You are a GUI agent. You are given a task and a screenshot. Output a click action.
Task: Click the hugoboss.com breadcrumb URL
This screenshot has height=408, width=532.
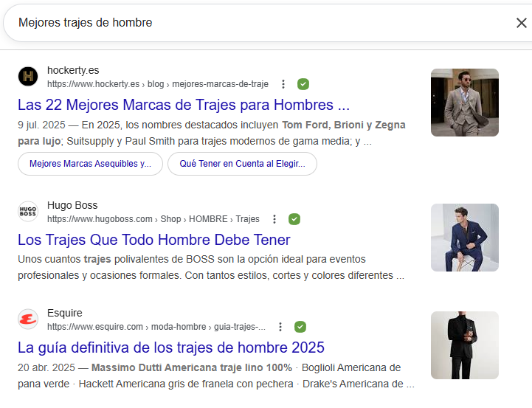(153, 219)
